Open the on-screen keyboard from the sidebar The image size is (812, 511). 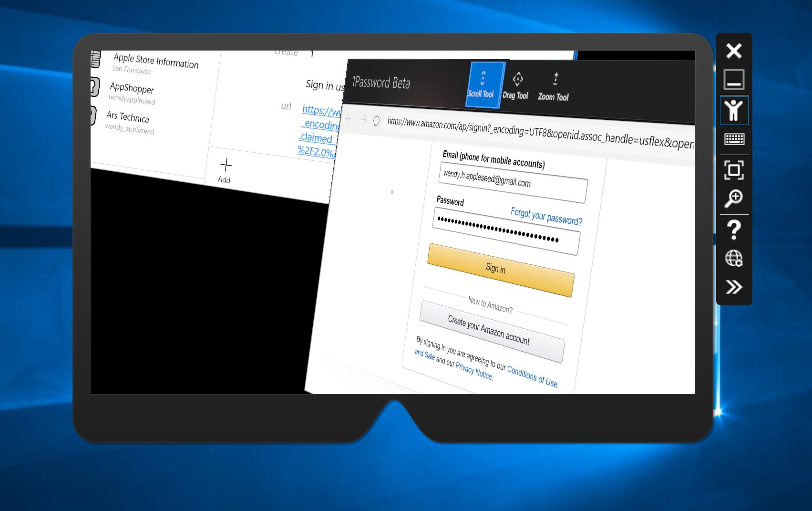pos(734,140)
